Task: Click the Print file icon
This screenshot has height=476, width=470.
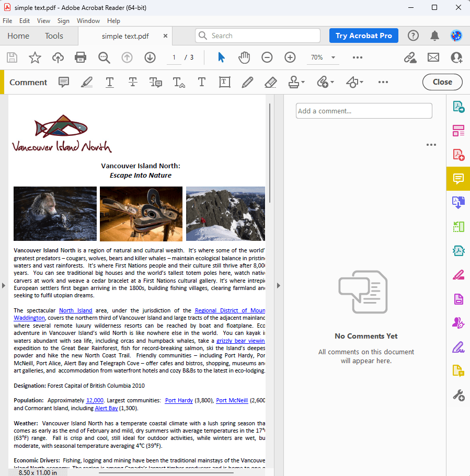Action: [x=81, y=57]
